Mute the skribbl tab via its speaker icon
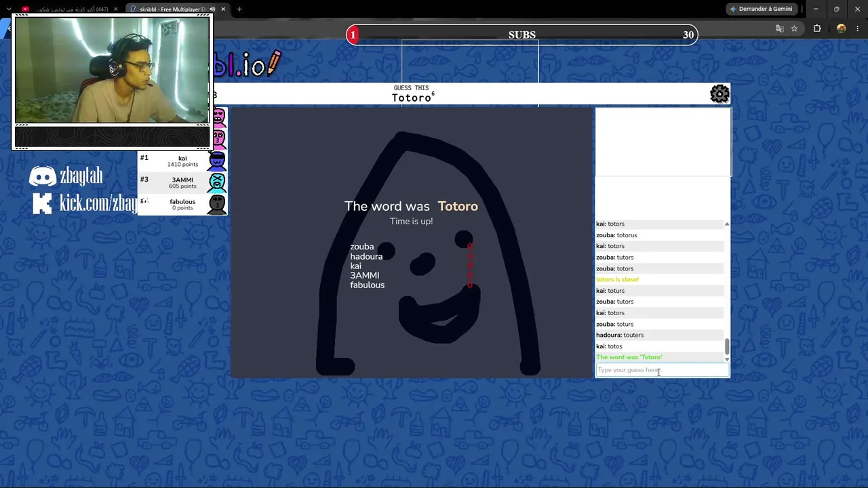The image size is (868, 488). [x=212, y=9]
